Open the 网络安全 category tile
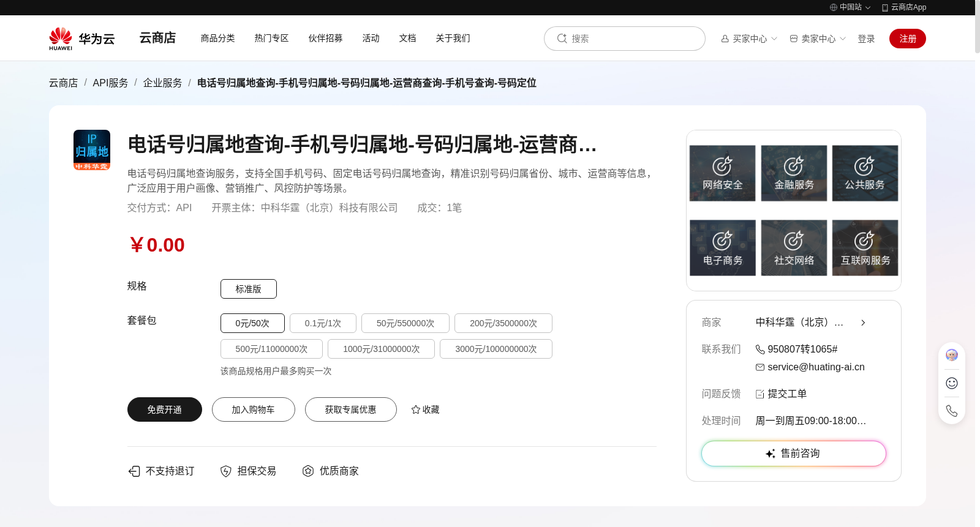Screen dimensions: 980x527 point(723,173)
